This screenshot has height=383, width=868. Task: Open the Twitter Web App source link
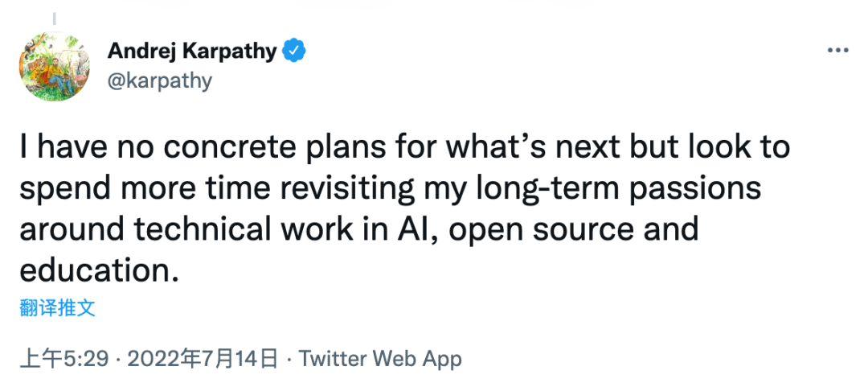380,359
